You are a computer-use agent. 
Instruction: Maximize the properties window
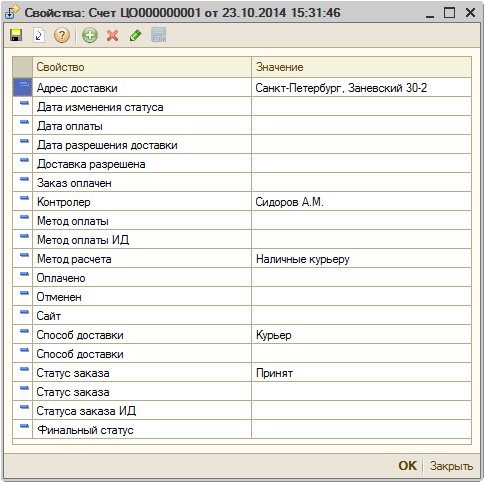tap(449, 13)
